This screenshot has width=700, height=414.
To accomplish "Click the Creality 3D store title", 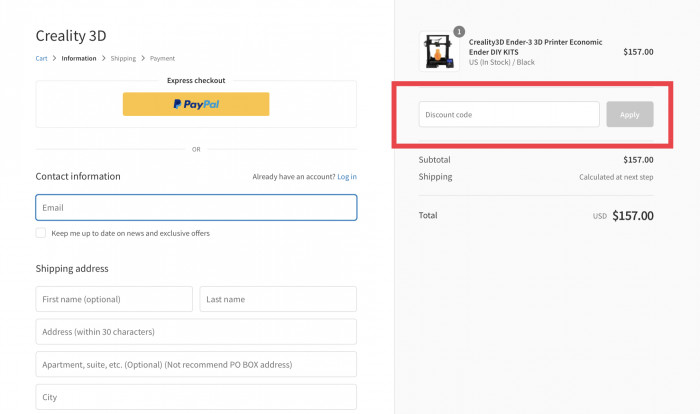I will click(x=71, y=36).
